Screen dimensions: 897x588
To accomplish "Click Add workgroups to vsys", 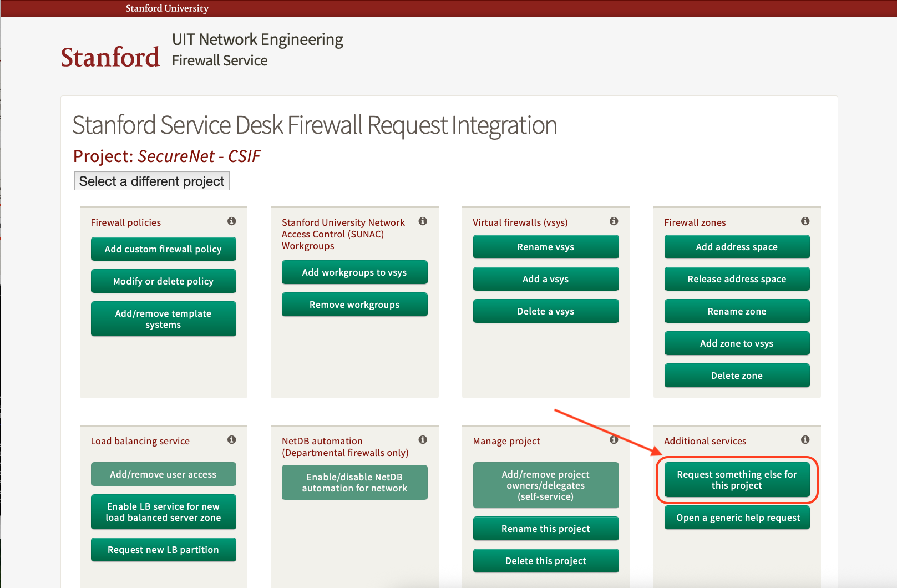I will [354, 272].
